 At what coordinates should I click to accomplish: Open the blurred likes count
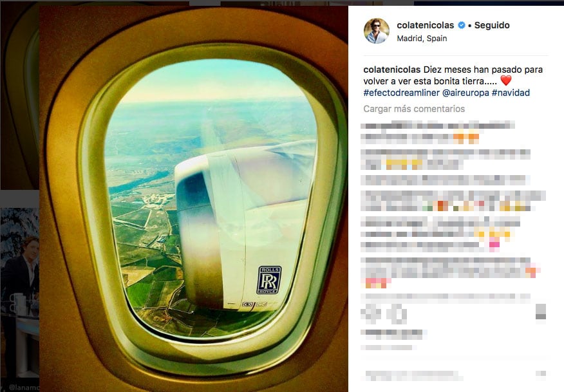point(393,333)
